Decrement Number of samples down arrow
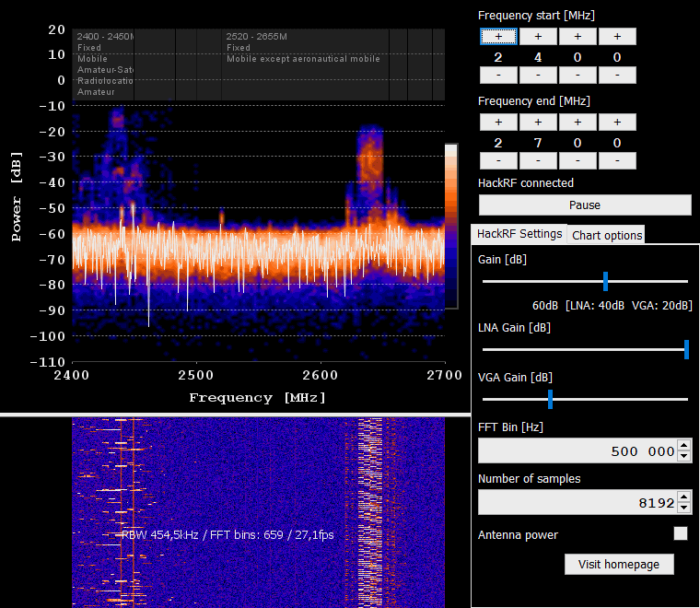Viewport: 700px width, 608px height. coord(684,508)
